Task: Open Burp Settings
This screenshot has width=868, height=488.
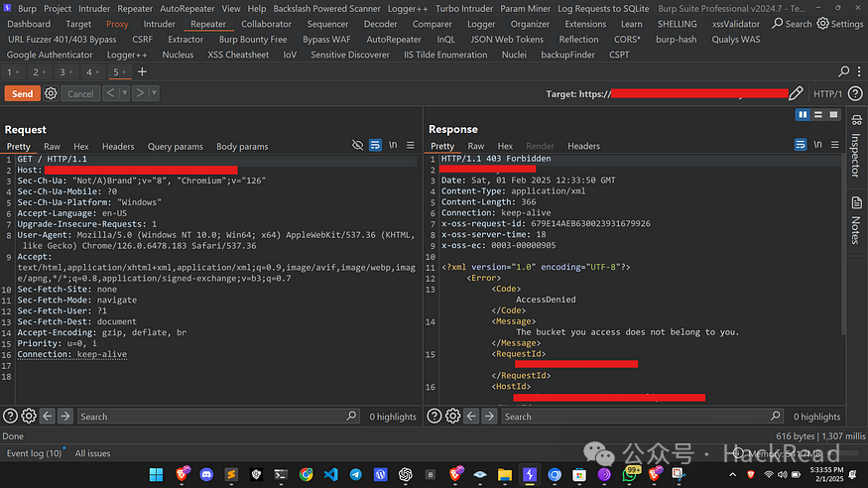Action: pos(840,24)
